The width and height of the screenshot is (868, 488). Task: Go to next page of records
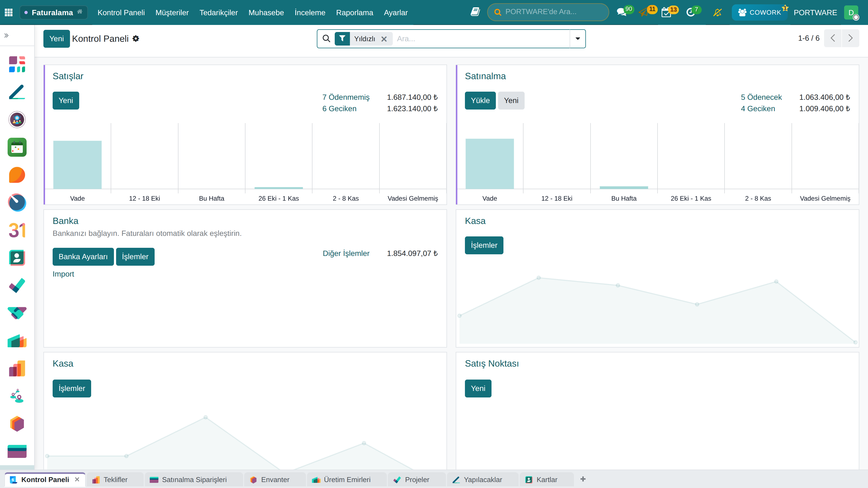click(850, 38)
